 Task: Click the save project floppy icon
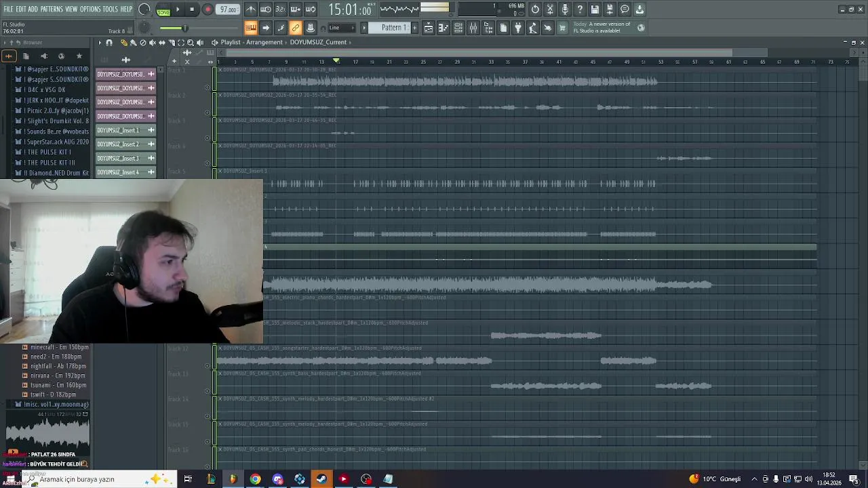[x=595, y=9]
